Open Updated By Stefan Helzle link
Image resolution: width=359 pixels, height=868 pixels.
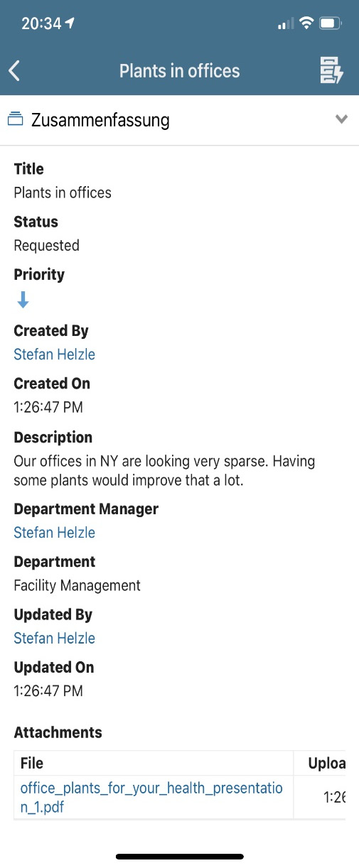coord(54,639)
